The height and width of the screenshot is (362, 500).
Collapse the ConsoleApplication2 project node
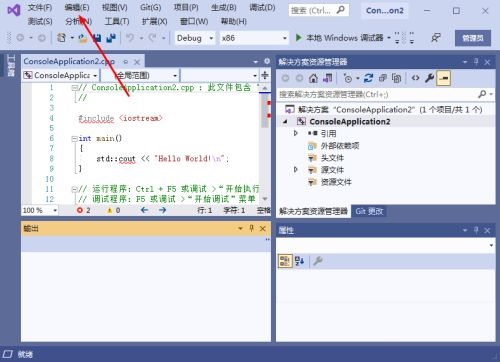coord(285,122)
